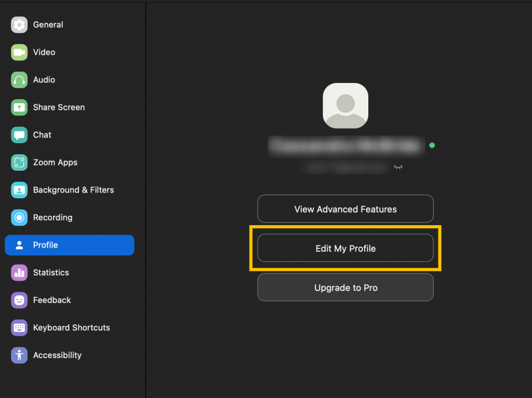Open the Background & Filters icon
This screenshot has width=532, height=398.
pos(19,189)
